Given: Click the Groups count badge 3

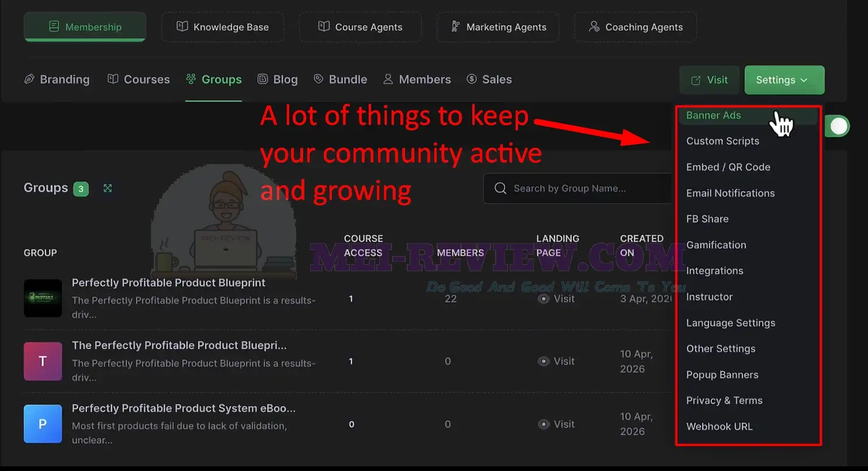Looking at the screenshot, I should coord(81,189).
